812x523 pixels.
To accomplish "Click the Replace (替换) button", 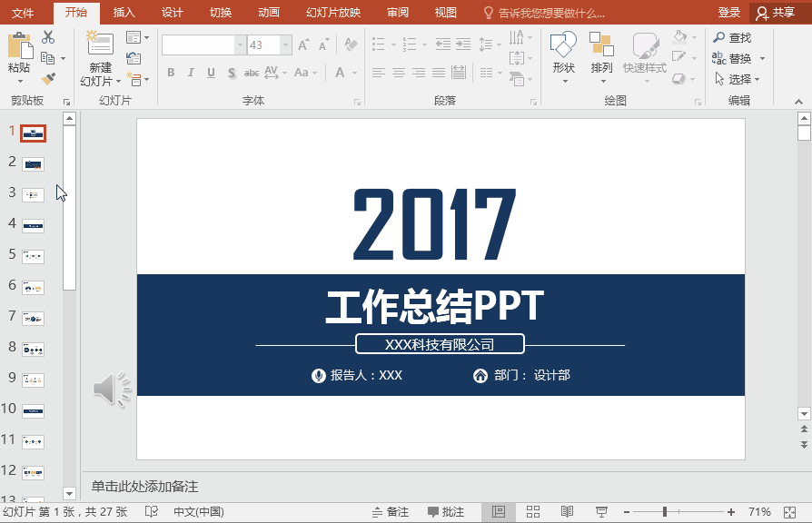I will click(732, 58).
